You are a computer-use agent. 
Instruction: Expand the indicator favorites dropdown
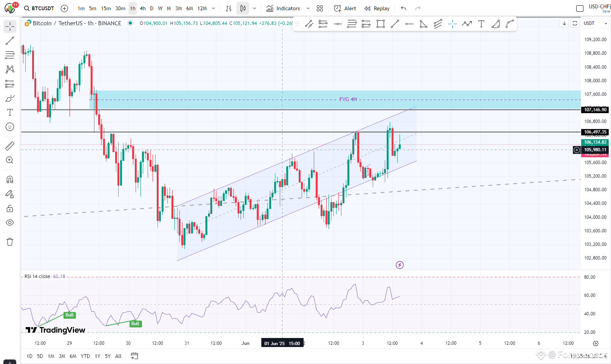308,8
